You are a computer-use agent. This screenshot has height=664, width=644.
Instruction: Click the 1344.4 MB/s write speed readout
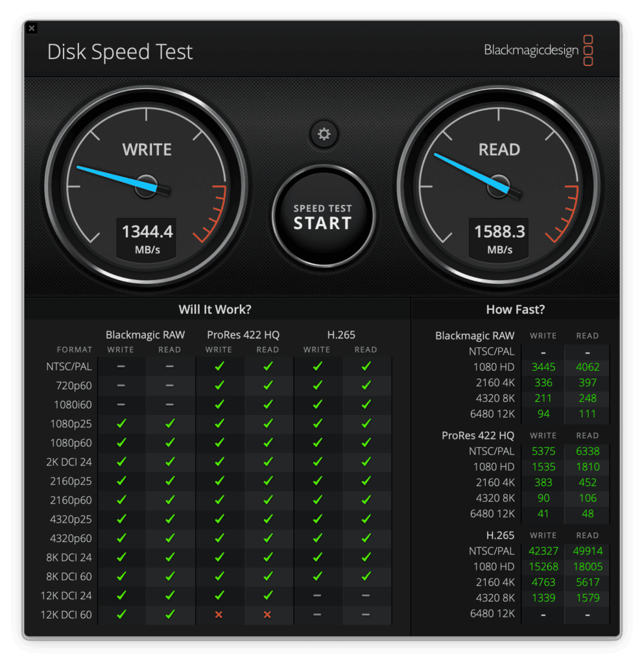(x=147, y=237)
